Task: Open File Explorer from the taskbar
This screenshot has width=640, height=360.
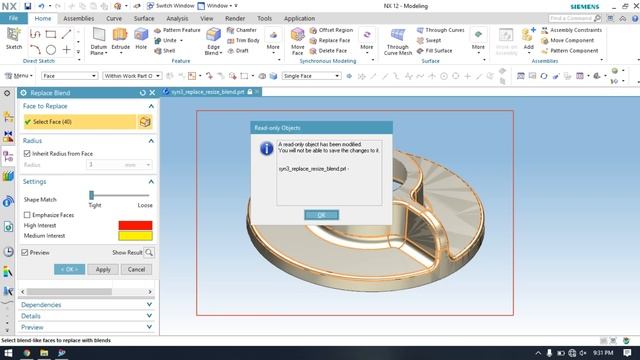Action: (44, 353)
